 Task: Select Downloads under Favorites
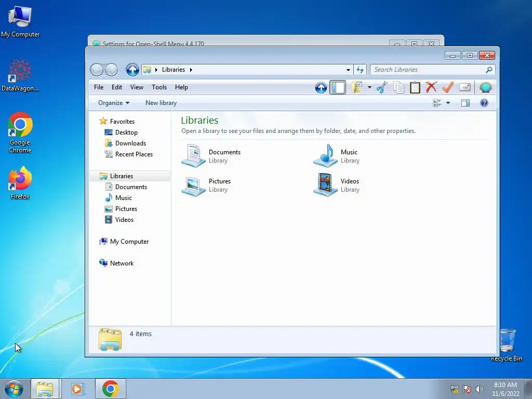[x=125, y=143]
